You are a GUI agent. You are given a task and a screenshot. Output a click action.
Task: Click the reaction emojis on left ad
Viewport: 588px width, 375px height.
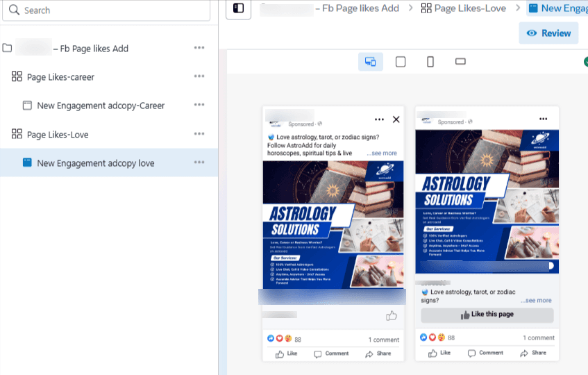click(279, 339)
